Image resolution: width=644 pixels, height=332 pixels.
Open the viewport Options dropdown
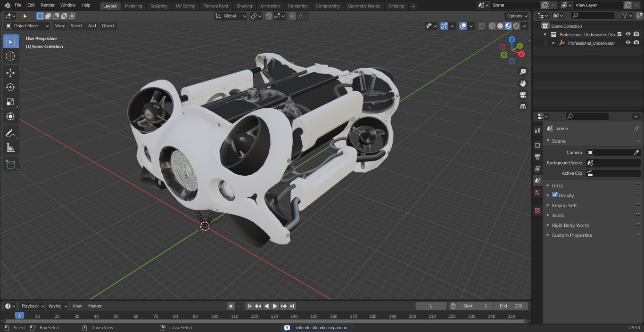517,16
